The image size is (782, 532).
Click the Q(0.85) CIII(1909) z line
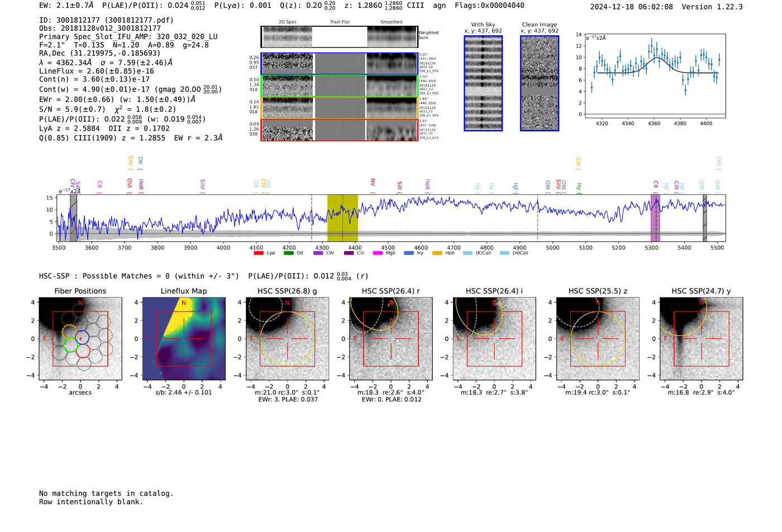[x=131, y=137]
